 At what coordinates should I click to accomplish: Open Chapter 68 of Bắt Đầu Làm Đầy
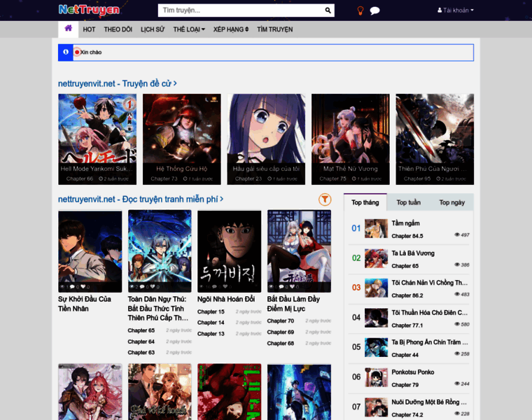point(281,343)
